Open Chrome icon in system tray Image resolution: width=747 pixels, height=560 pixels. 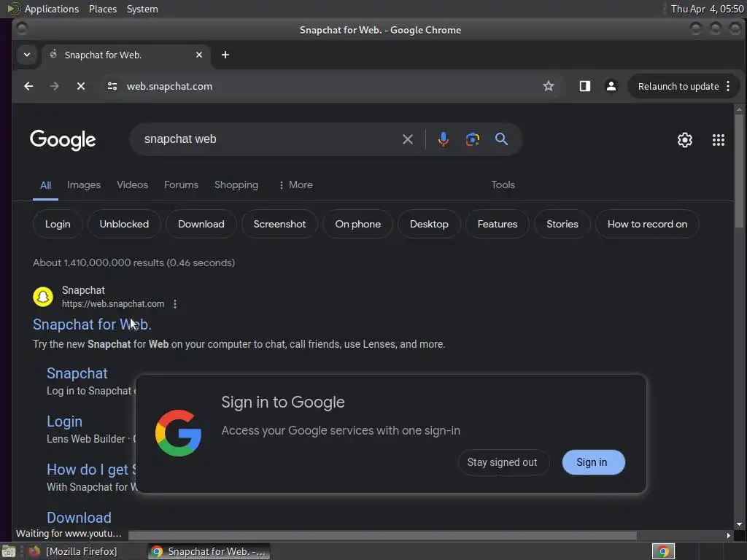663,551
